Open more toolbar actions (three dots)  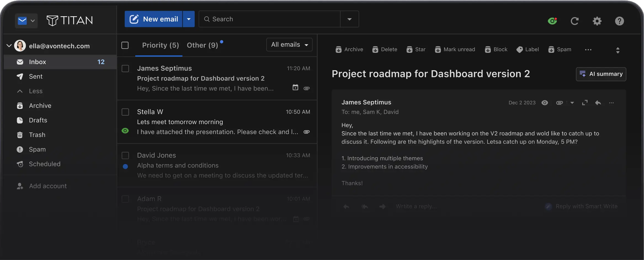click(588, 50)
